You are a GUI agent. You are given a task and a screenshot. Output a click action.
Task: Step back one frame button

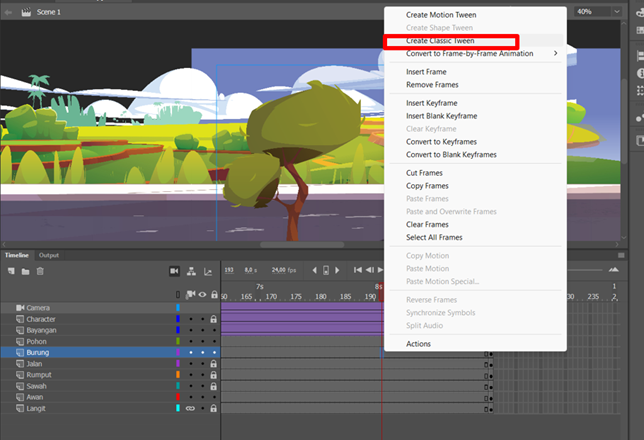pyautogui.click(x=370, y=270)
